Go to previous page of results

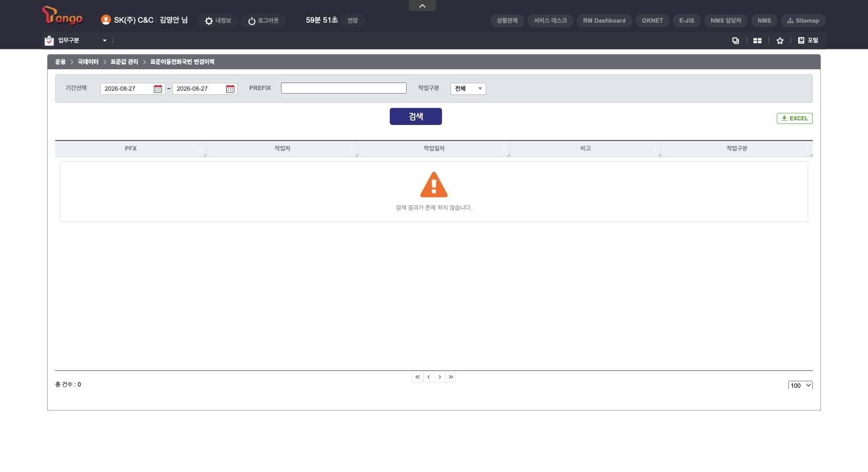coord(429,377)
